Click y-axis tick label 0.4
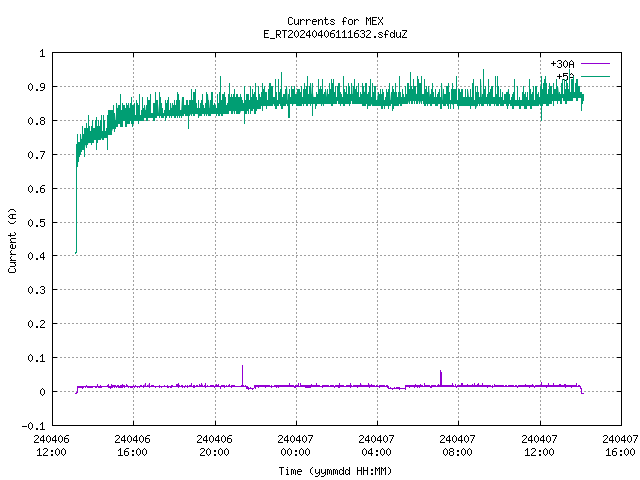The width and height of the screenshot is (640, 480). (36, 256)
